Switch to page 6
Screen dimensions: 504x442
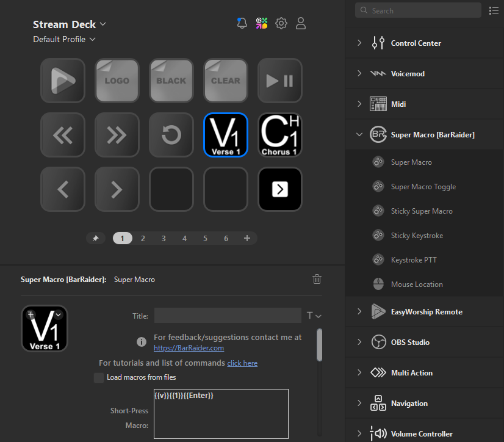[x=226, y=238]
